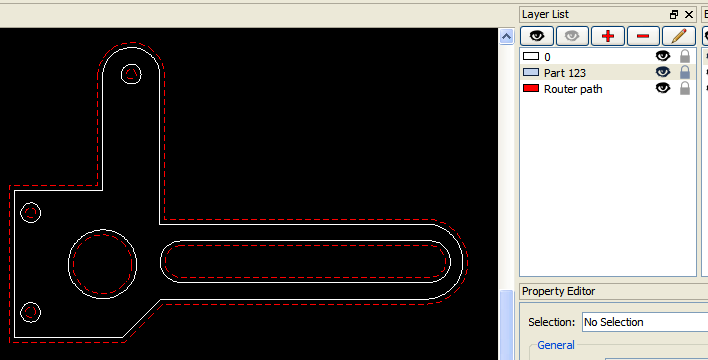
Task: Toggle visibility of the Part 123 layer
Action: coord(662,72)
